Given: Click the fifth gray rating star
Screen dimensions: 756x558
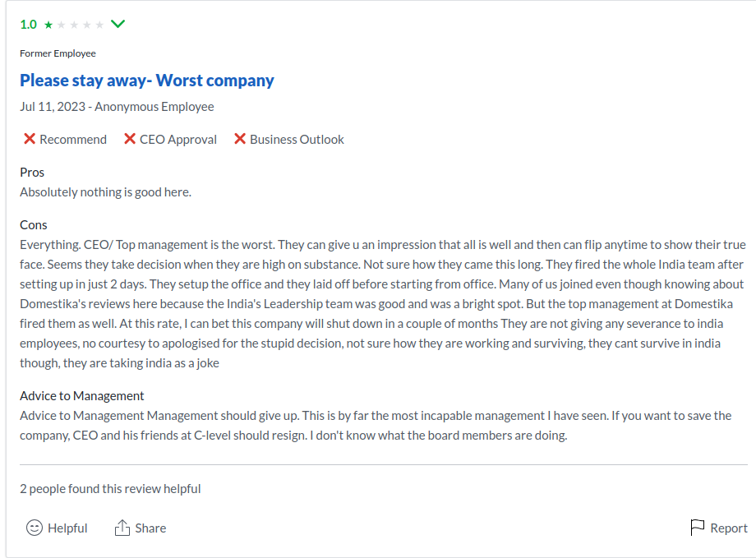Looking at the screenshot, I should click(99, 25).
